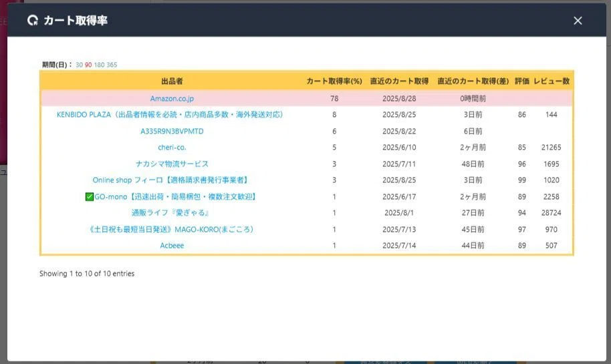Click review count 2258 for GO-mono
The height and width of the screenshot is (364, 611).
552,196
